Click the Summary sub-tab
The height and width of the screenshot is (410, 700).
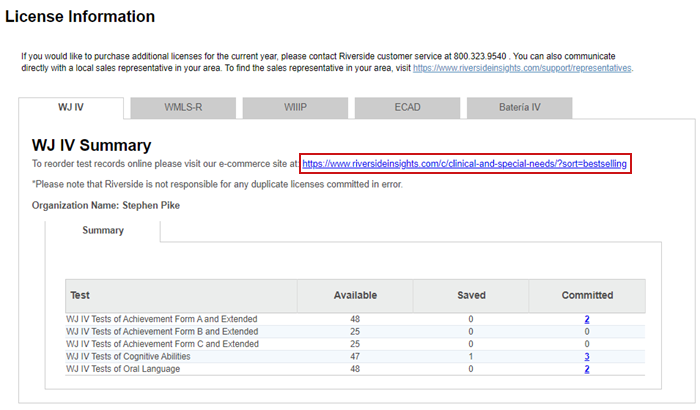tap(103, 230)
